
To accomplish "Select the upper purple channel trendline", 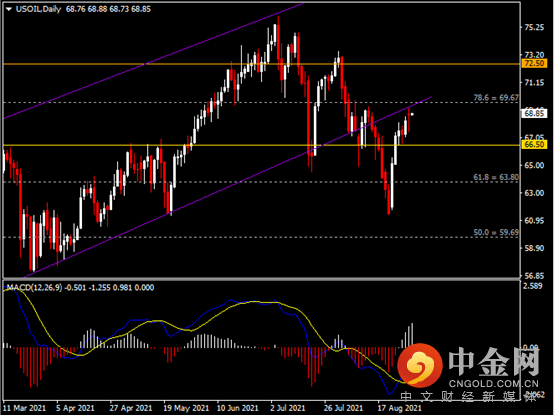I will (152, 61).
